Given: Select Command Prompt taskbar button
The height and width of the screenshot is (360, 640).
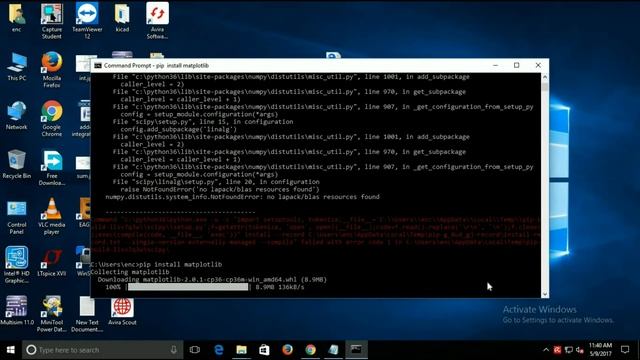Looking at the screenshot, I should click(x=356, y=350).
